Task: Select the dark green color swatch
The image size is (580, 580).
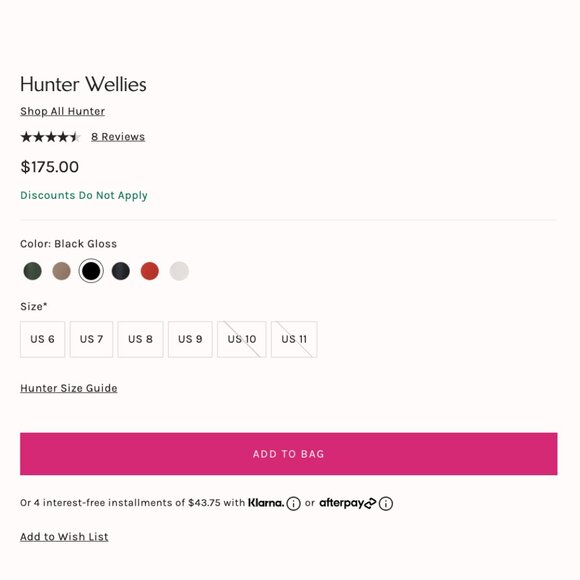Action: point(33,271)
